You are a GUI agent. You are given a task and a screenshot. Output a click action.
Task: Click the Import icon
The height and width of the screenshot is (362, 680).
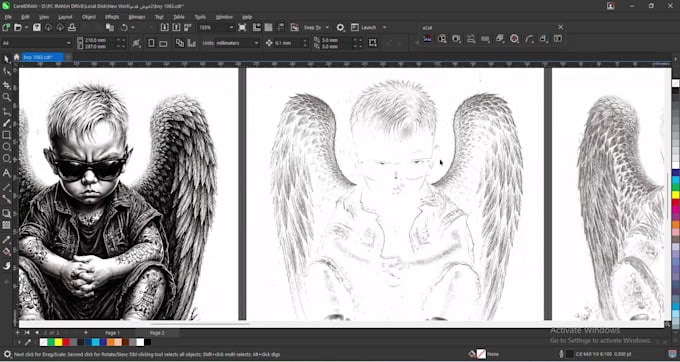point(165,27)
